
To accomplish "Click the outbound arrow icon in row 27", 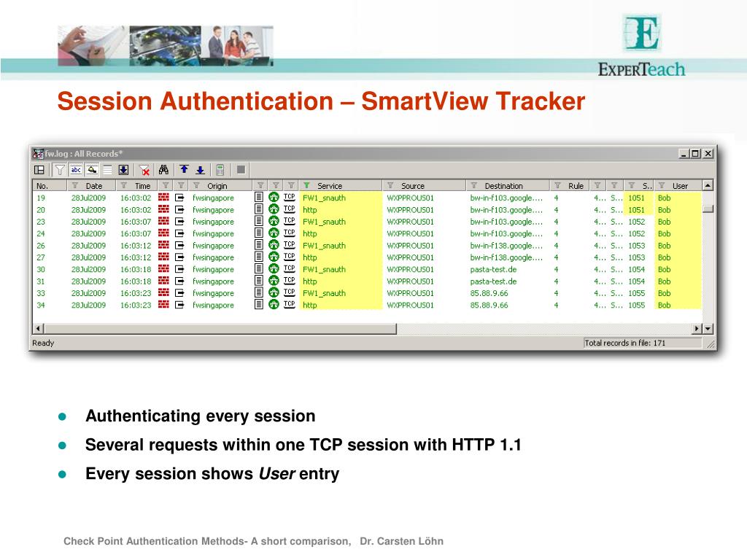I will [x=179, y=257].
